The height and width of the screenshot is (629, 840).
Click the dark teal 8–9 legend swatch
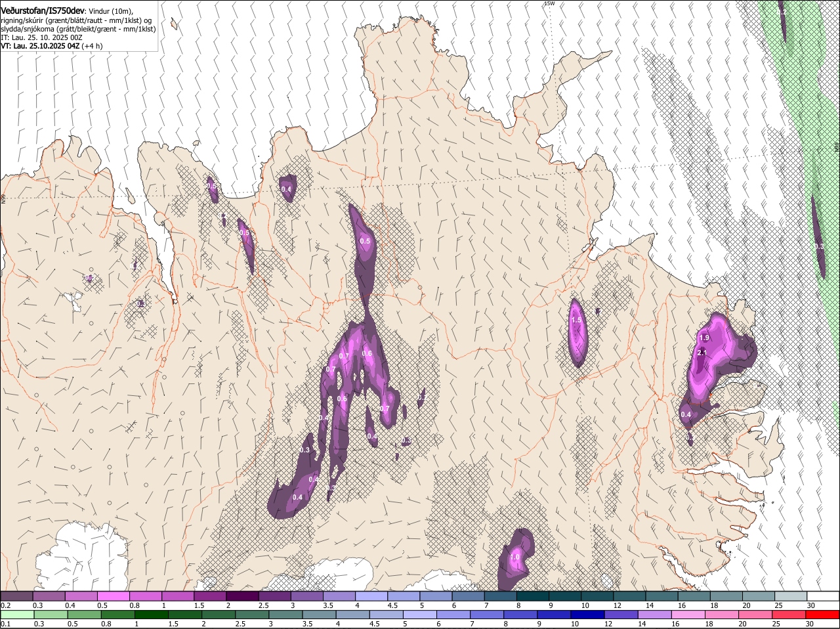coord(533,596)
